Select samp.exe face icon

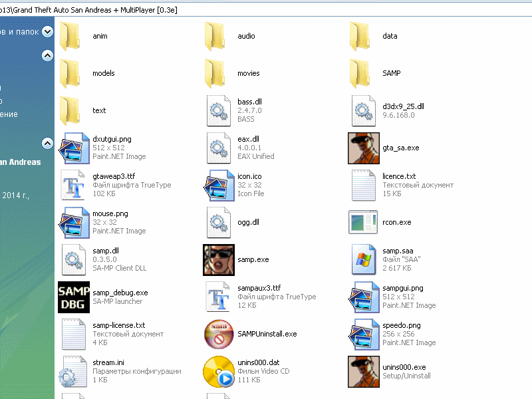coord(219,260)
